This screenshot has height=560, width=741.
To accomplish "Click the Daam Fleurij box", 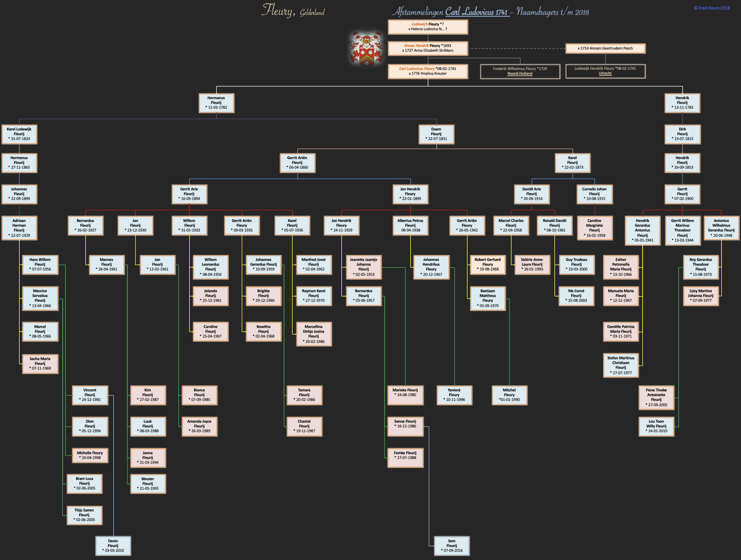I will click(436, 134).
